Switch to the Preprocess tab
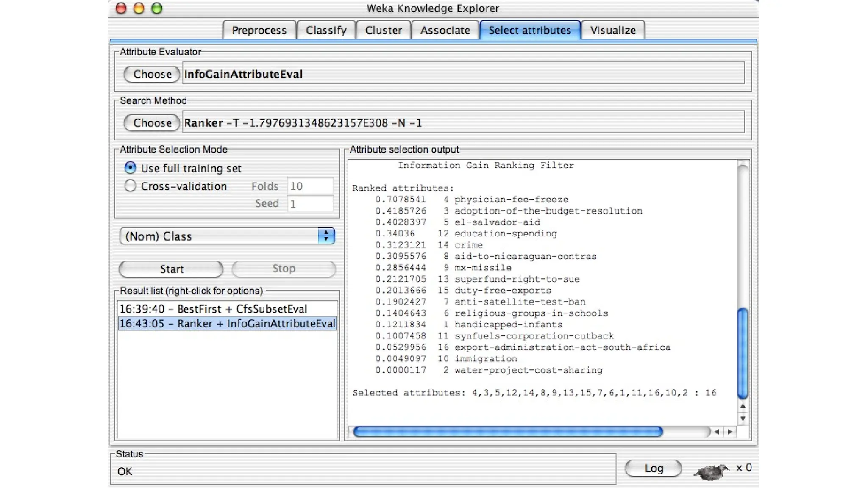868x488 pixels. [x=259, y=30]
